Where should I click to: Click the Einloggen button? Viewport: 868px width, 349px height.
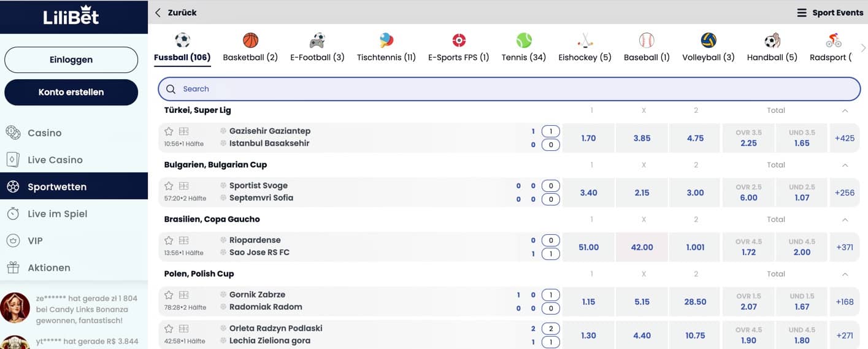[71, 59]
